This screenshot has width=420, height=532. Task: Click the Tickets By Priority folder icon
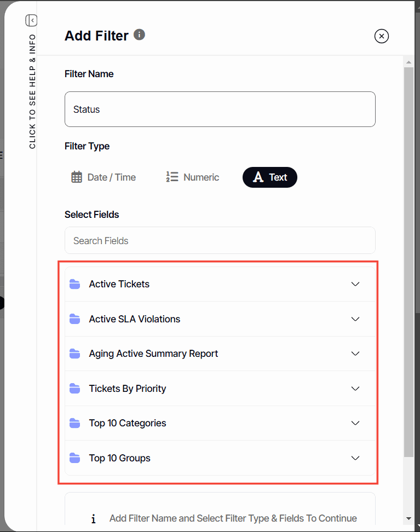click(75, 389)
